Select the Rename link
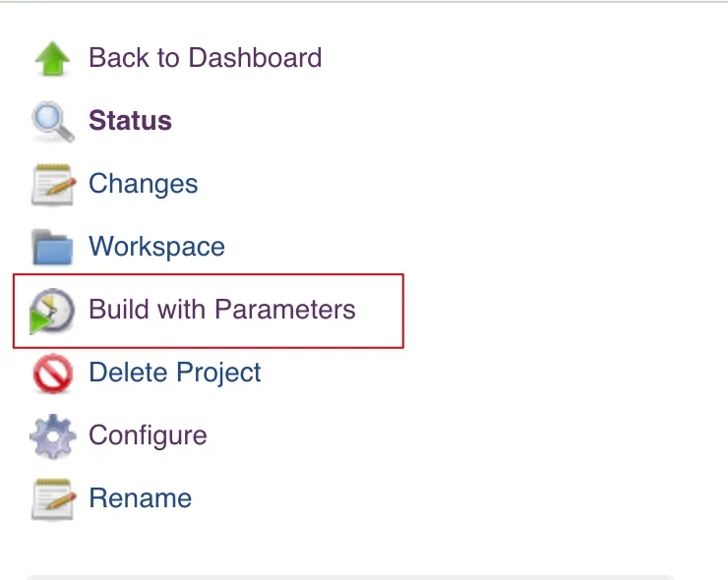 [x=141, y=498]
